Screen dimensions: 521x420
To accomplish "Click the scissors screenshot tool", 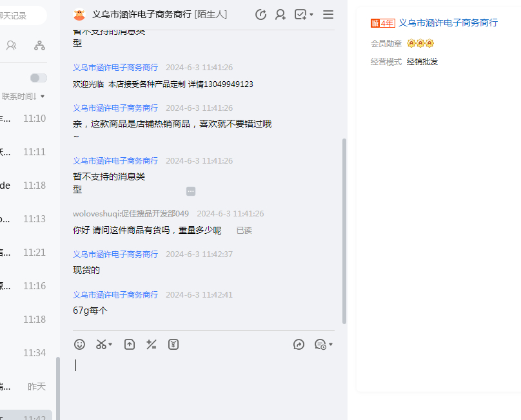I will [101, 345].
